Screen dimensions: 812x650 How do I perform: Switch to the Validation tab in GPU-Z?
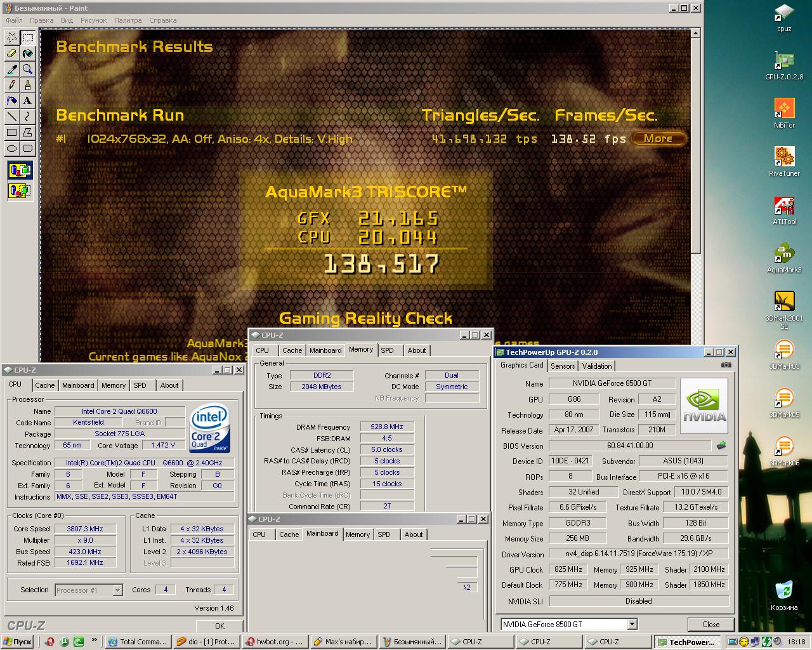coord(597,366)
